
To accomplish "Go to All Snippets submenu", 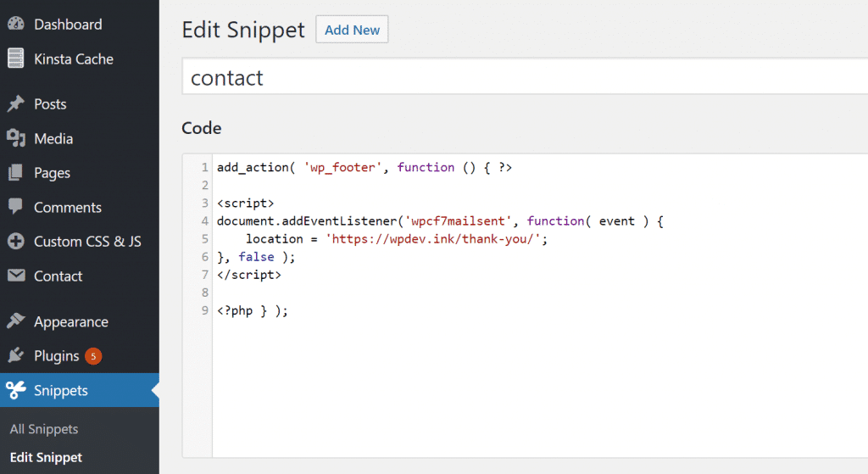I will [44, 429].
